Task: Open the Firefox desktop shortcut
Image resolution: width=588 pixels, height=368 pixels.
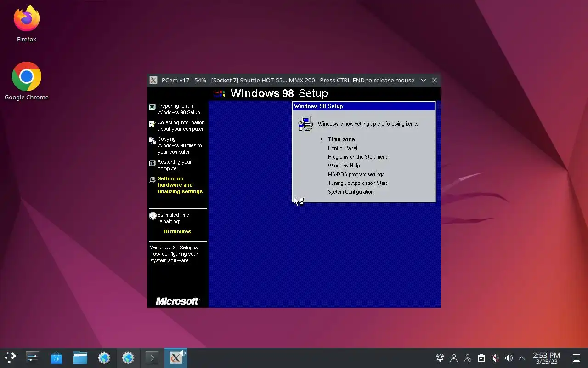Action: tap(27, 24)
